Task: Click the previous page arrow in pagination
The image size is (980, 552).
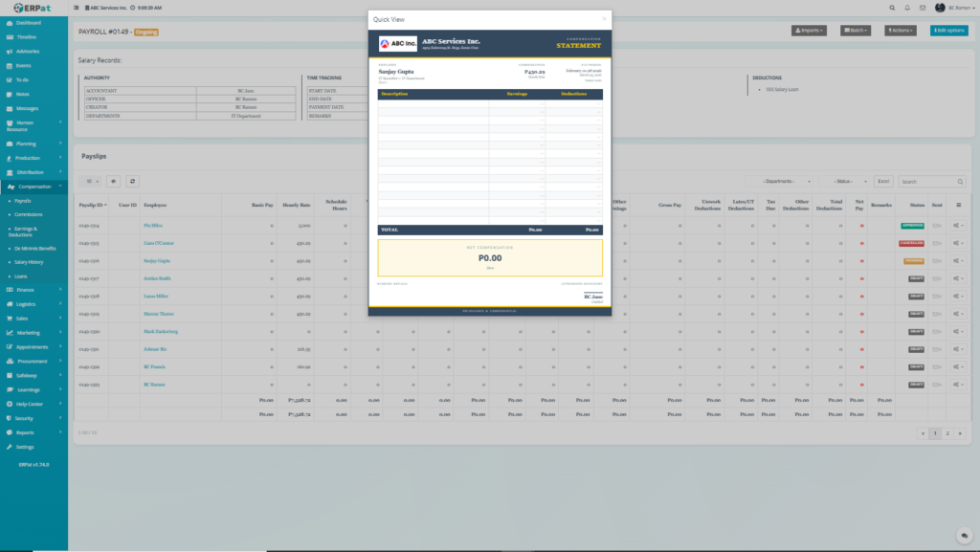Action: (x=923, y=433)
